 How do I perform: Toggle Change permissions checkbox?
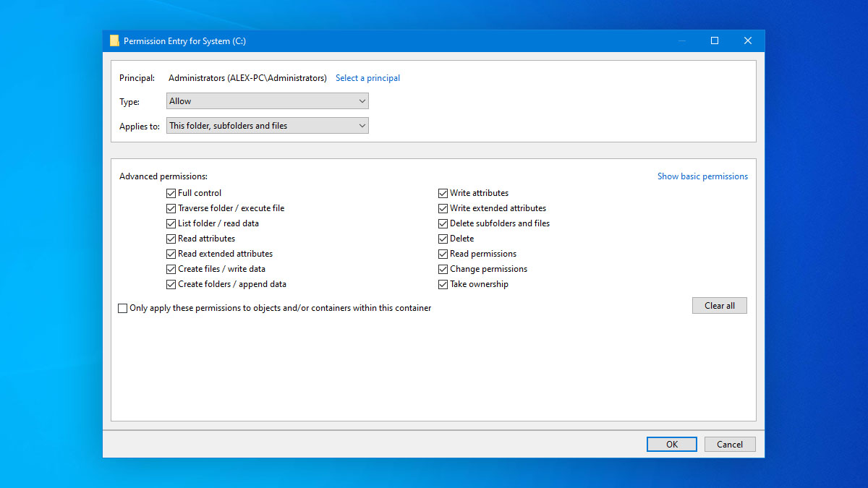443,269
